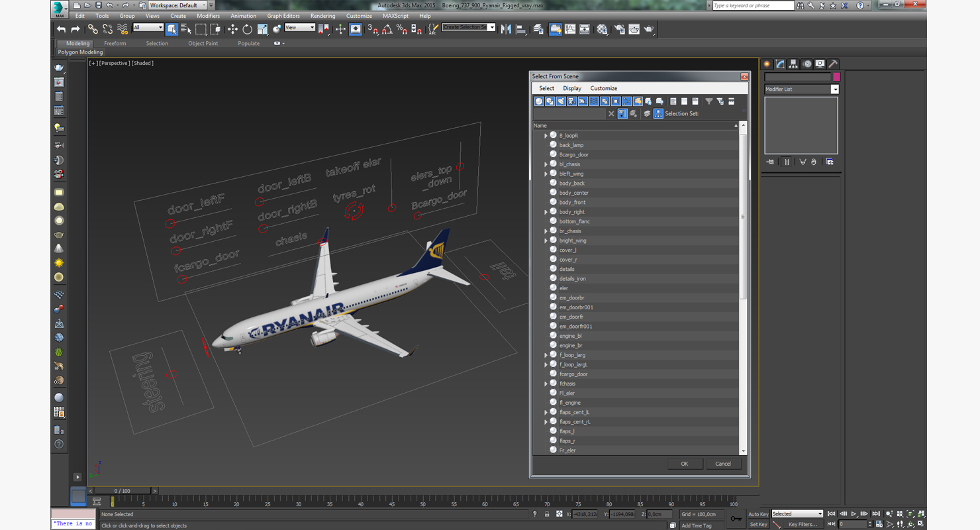This screenshot has height=530, width=980.
Task: Toggle Display Bone Objects filter in dialog
Action: click(626, 101)
